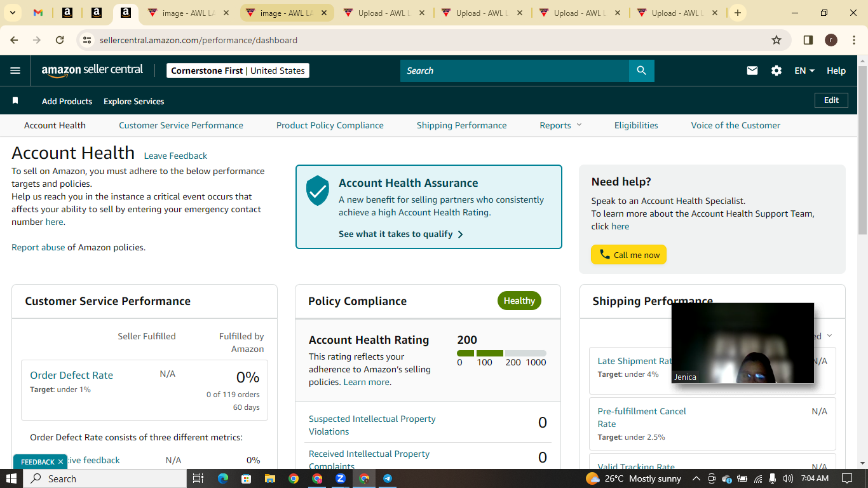
Task: Click the Jenica video thumbnail
Action: [743, 343]
